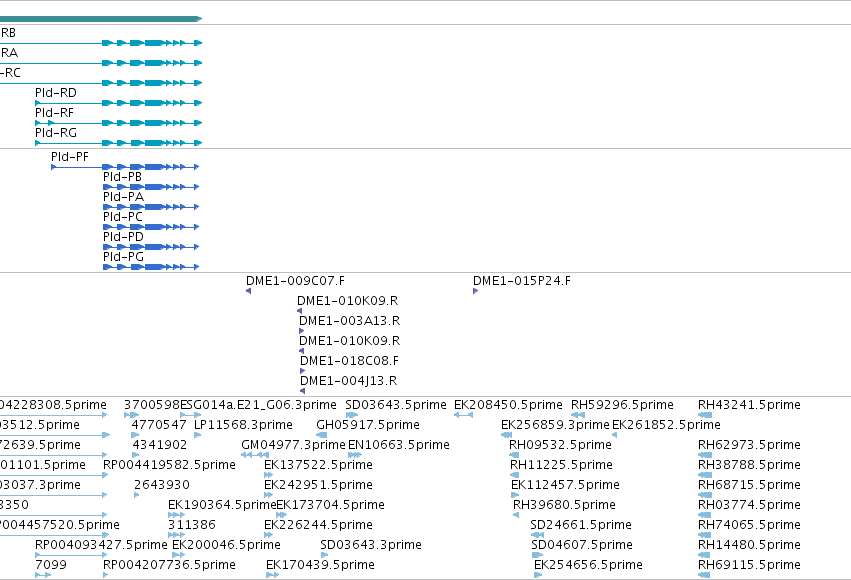Select RH11225.5prime EST label
The width and height of the screenshot is (851, 580).
562,465
